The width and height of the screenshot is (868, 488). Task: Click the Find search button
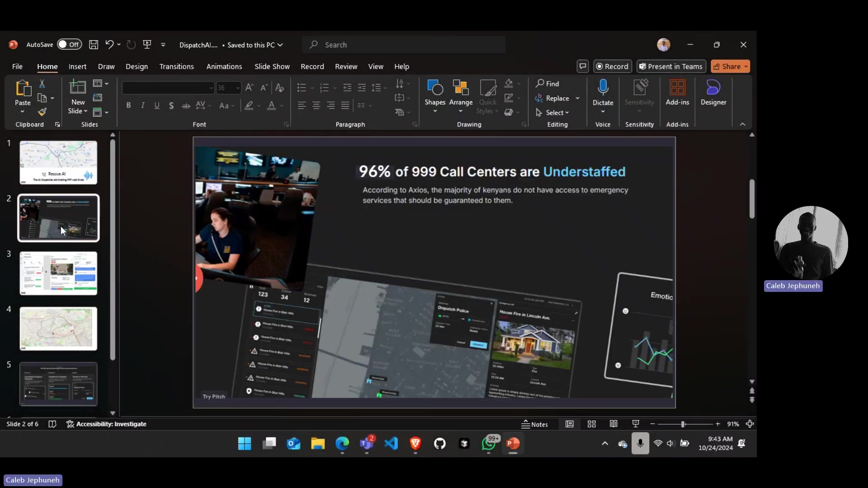(547, 84)
